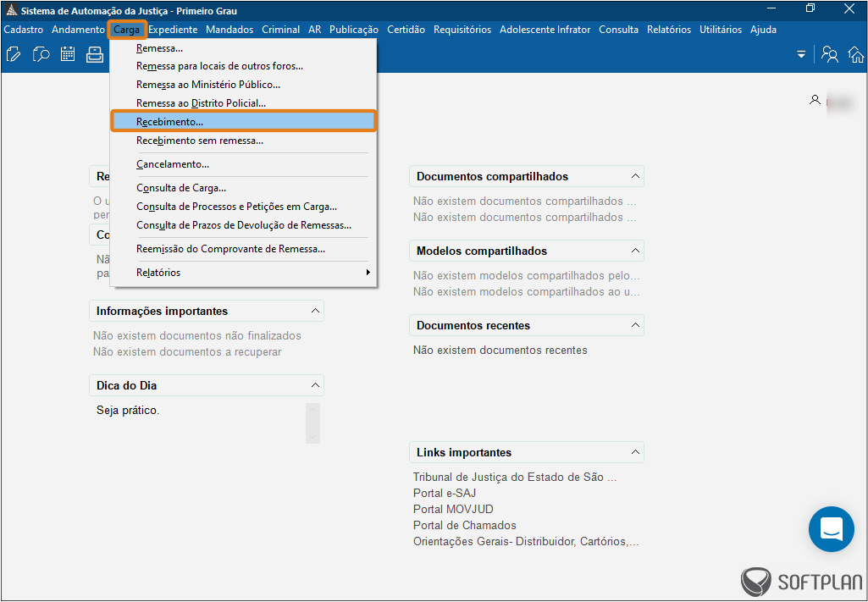868x602 pixels.
Task: Open the Expediente menu
Action: [x=173, y=30]
